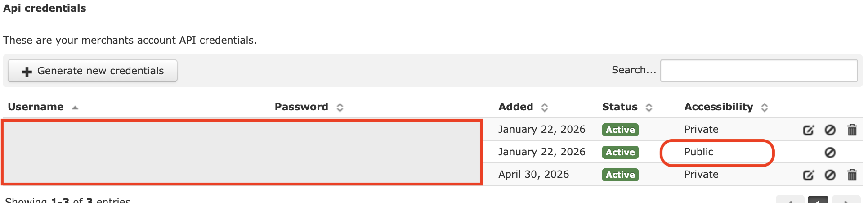The height and width of the screenshot is (203, 868).
Task: Sort table by Status column arrows
Action: 649,108
